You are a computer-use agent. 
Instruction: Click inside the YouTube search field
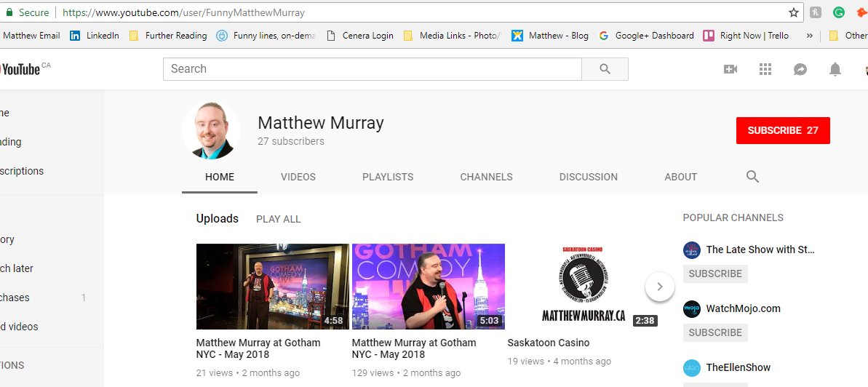pos(372,68)
